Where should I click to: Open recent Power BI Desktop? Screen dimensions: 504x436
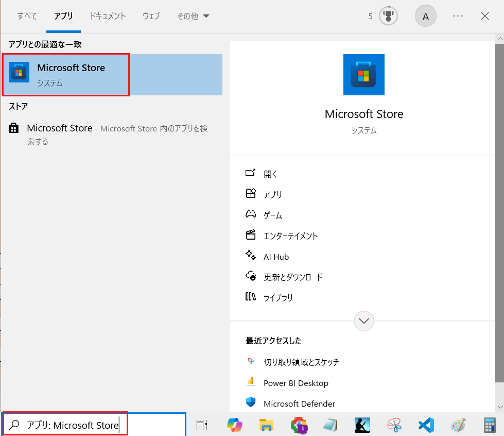(x=296, y=383)
